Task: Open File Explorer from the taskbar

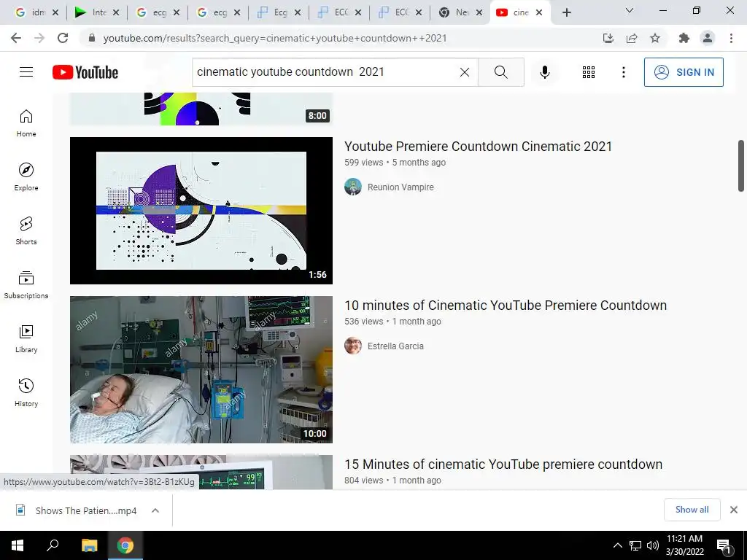Action: (89, 545)
